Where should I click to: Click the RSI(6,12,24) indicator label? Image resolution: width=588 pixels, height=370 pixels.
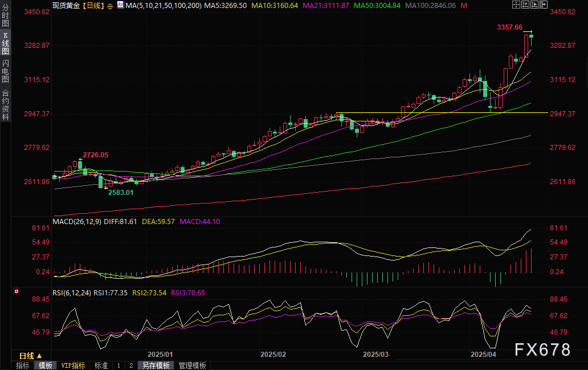point(71,292)
